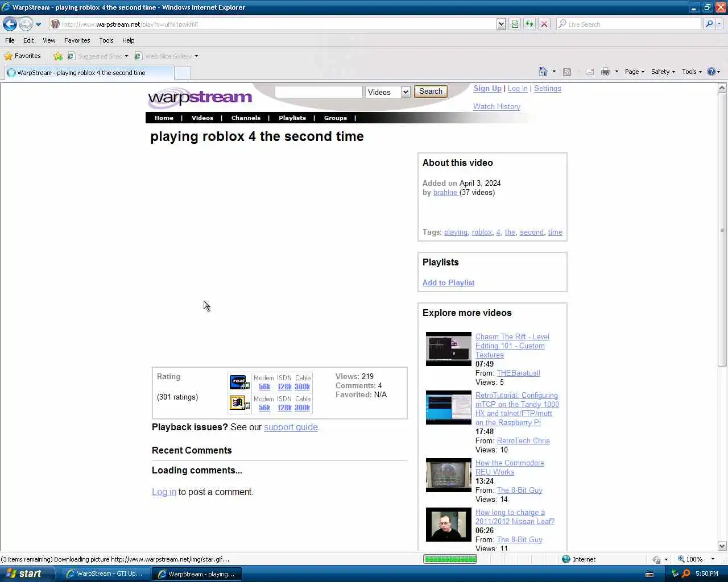Click the Windows Media format icon
Image resolution: width=728 pixels, height=582 pixels.
(239, 403)
